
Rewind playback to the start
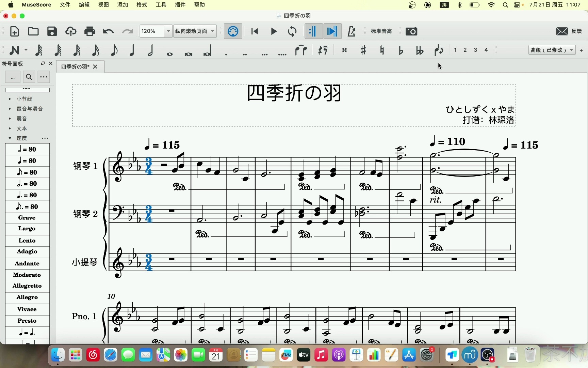coord(255,31)
